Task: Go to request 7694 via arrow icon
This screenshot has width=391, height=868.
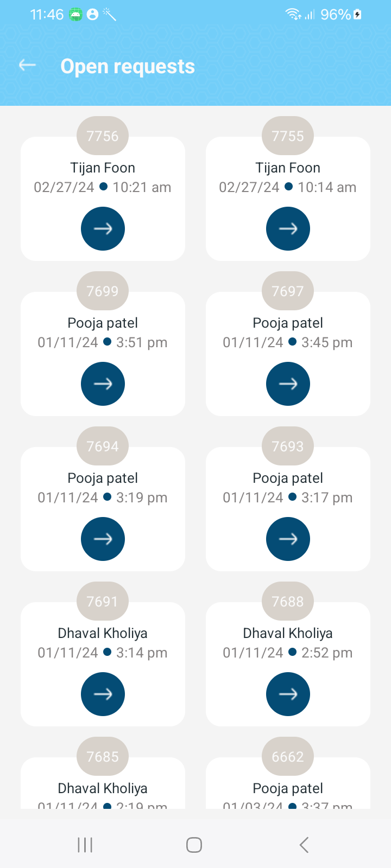Action: coord(103,539)
